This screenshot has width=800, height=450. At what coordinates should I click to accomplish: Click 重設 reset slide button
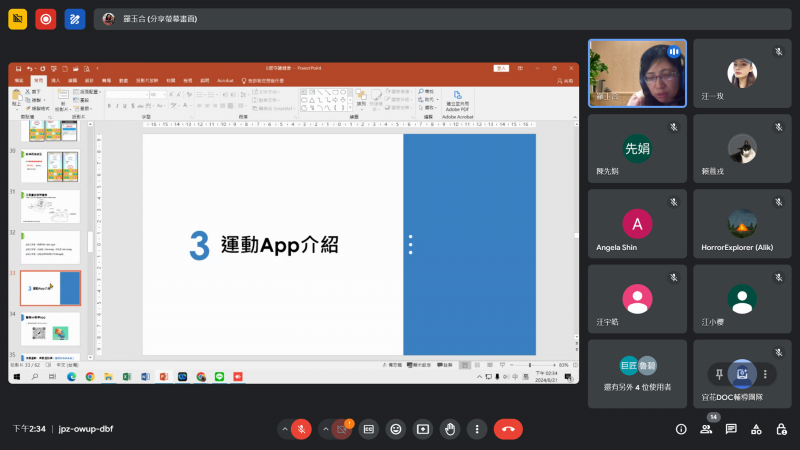click(x=82, y=100)
